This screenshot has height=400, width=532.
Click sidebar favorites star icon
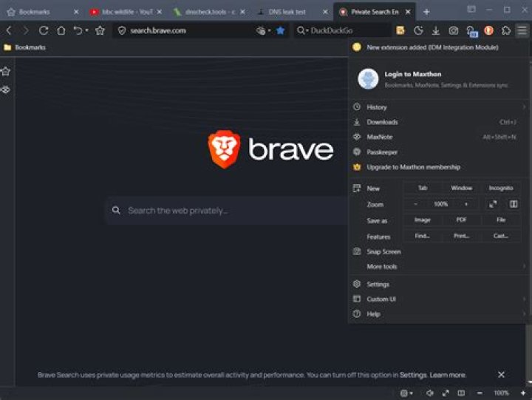(x=6, y=71)
